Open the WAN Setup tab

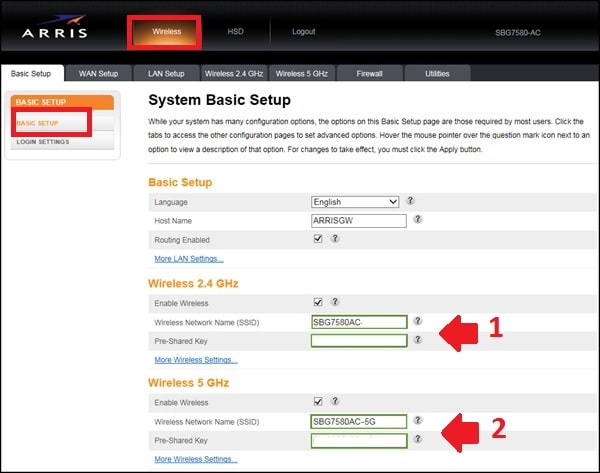[99, 73]
